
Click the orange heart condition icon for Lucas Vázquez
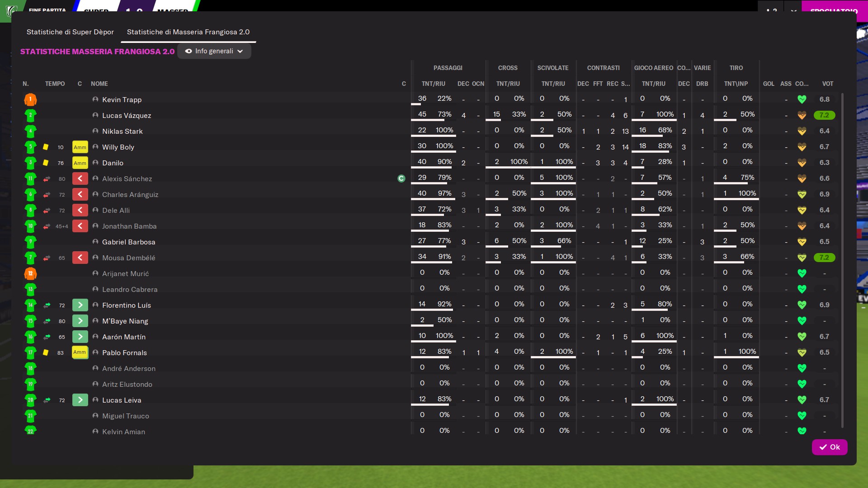coord(802,115)
